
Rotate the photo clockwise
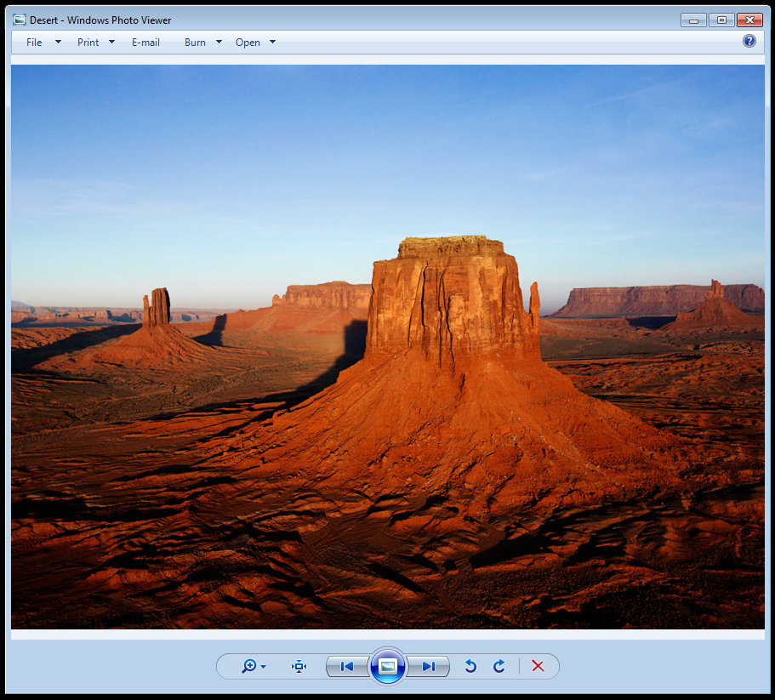coord(499,667)
